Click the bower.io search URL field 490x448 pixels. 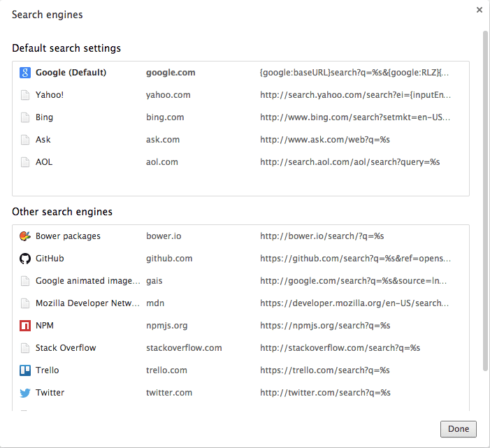coord(322,236)
